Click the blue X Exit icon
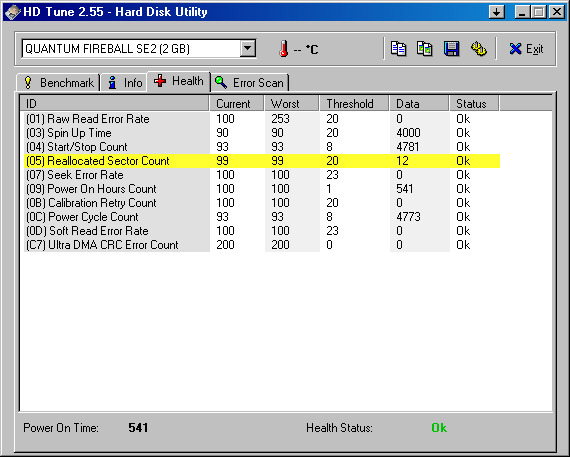This screenshot has width=570, height=457. click(515, 49)
